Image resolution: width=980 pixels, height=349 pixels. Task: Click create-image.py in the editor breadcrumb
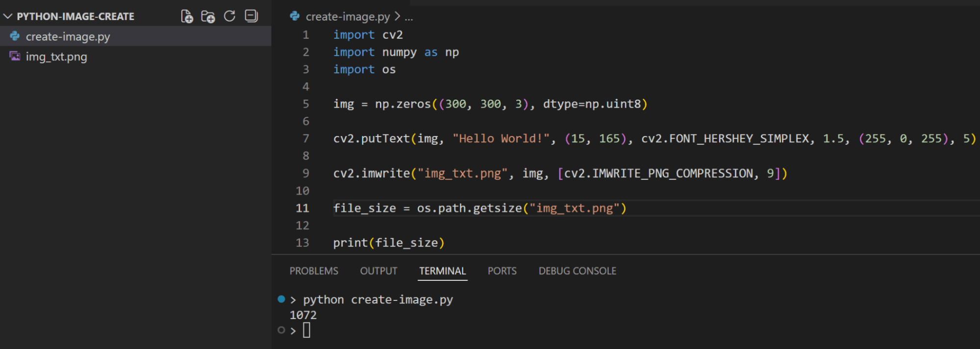(348, 17)
